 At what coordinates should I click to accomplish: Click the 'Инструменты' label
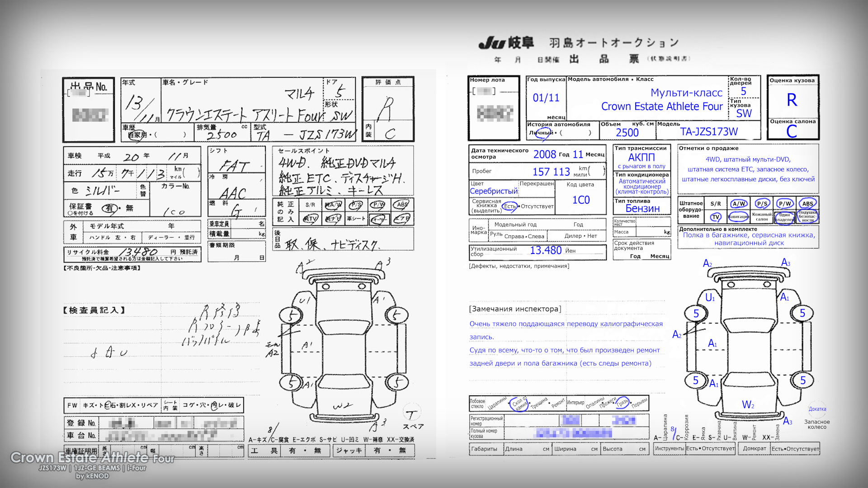[669, 449]
